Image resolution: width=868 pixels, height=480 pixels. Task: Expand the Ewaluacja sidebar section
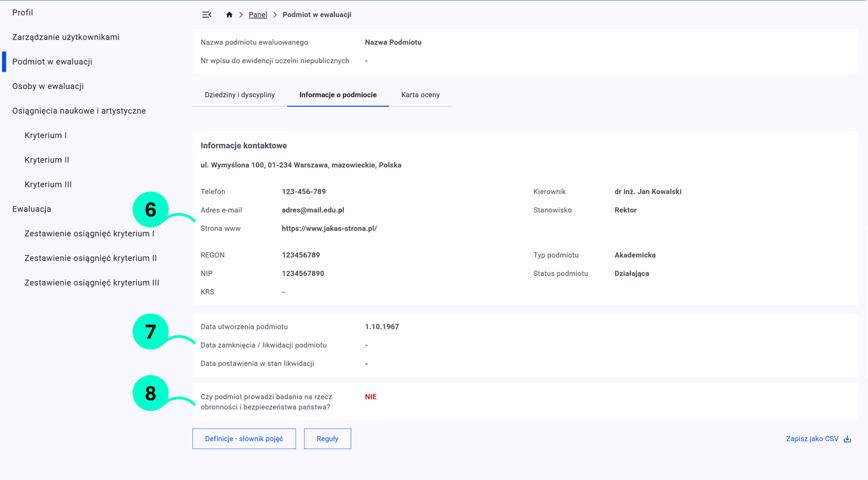click(x=32, y=209)
